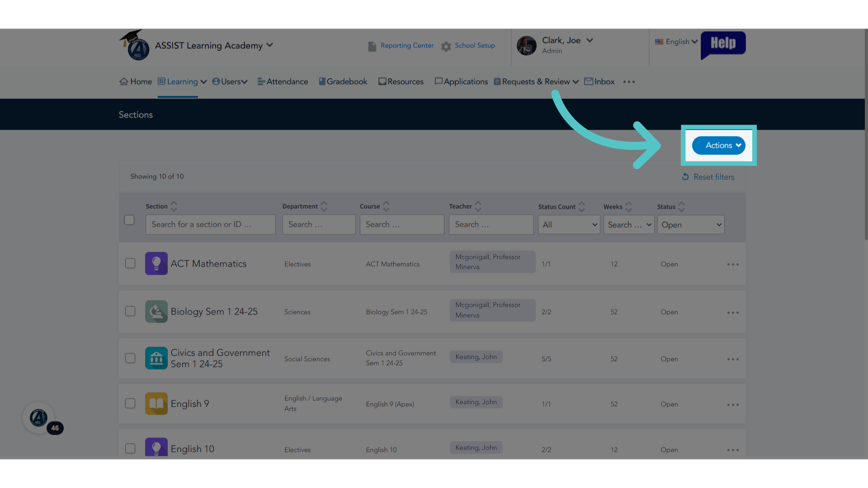Click the section or ID search field

point(211,225)
